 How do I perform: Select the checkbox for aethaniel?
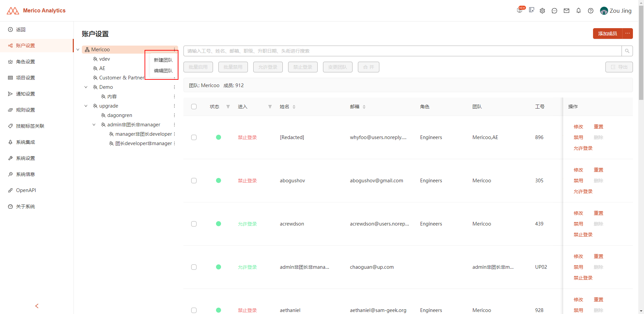pyautogui.click(x=194, y=310)
